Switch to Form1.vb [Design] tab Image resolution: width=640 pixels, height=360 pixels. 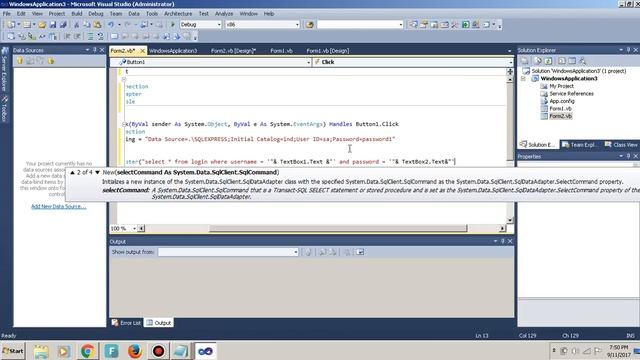coord(328,51)
